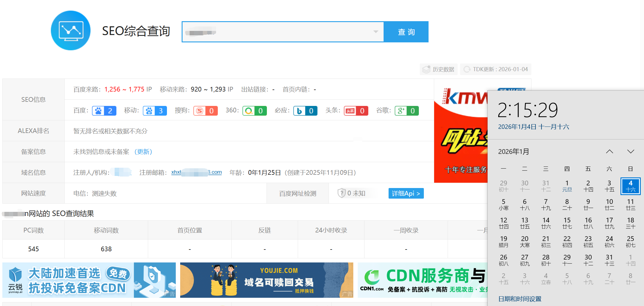The width and height of the screenshot is (644, 306).
Task: Open 日期和时间设置 settings link
Action: click(x=520, y=299)
